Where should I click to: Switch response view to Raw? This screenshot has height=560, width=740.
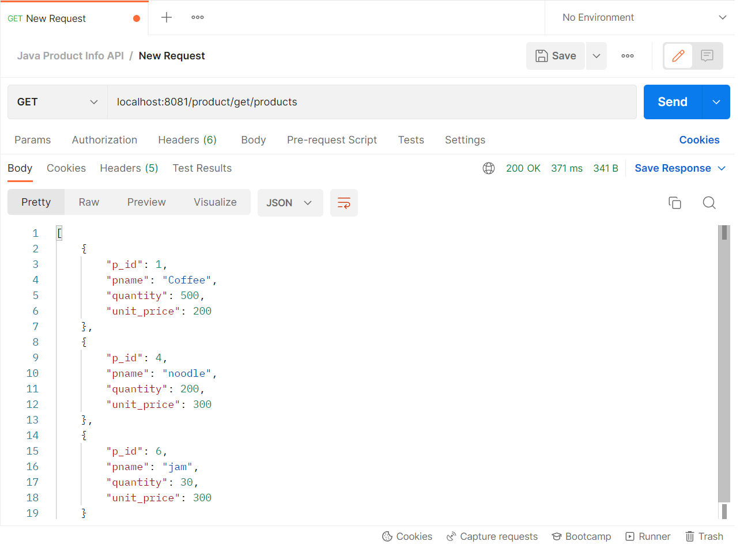click(89, 202)
